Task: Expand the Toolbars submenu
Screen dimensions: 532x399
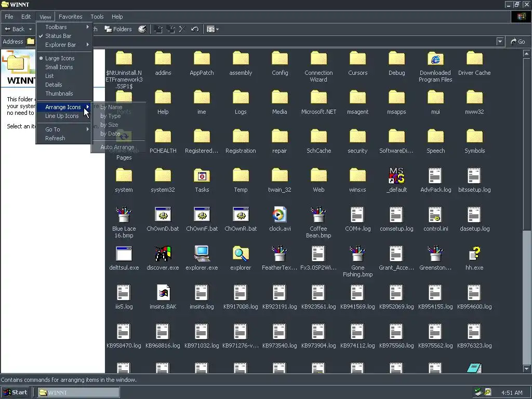Action: pyautogui.click(x=64, y=27)
